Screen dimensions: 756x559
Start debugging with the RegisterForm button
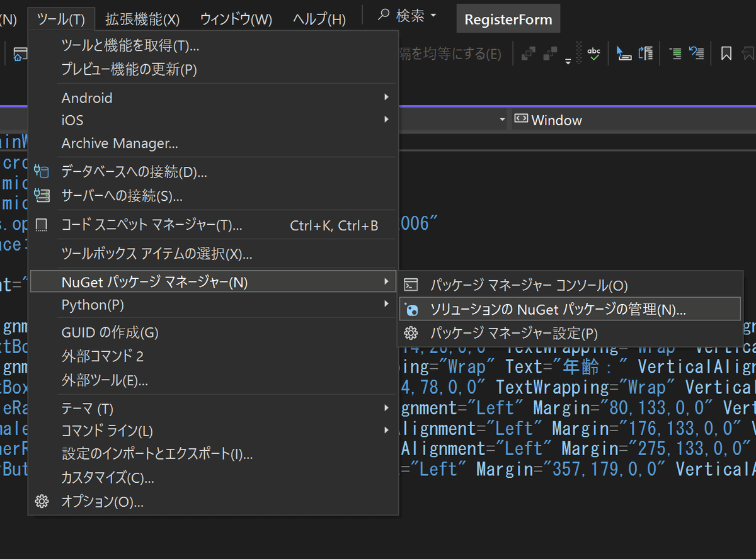coord(508,18)
